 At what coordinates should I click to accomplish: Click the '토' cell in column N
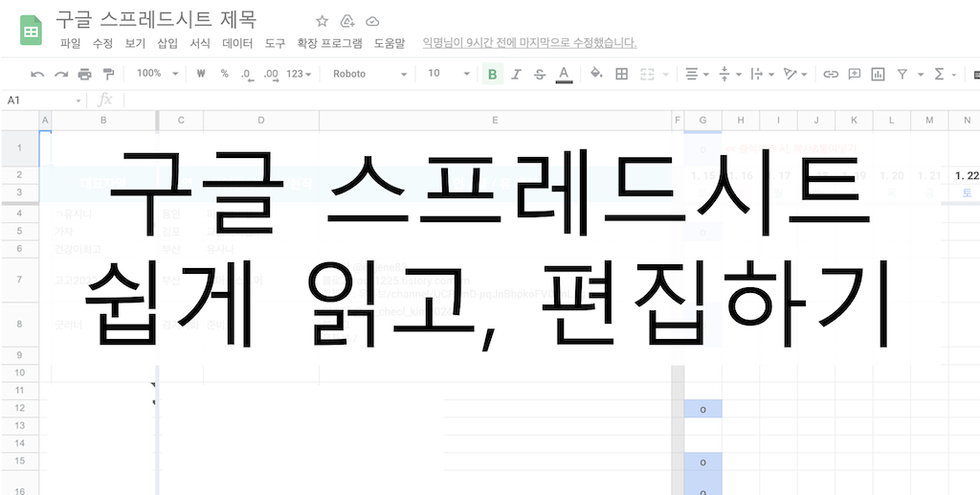pos(967,193)
